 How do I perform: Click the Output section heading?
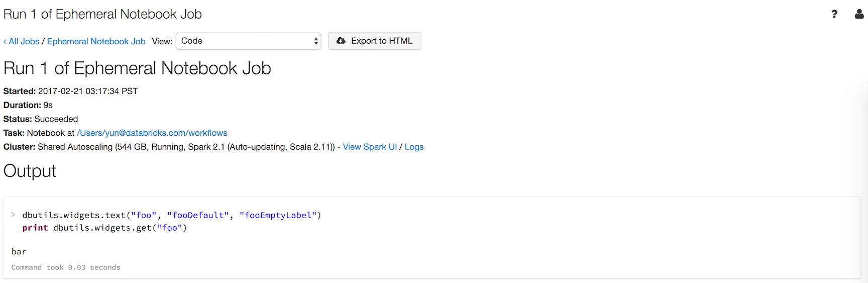tap(30, 171)
